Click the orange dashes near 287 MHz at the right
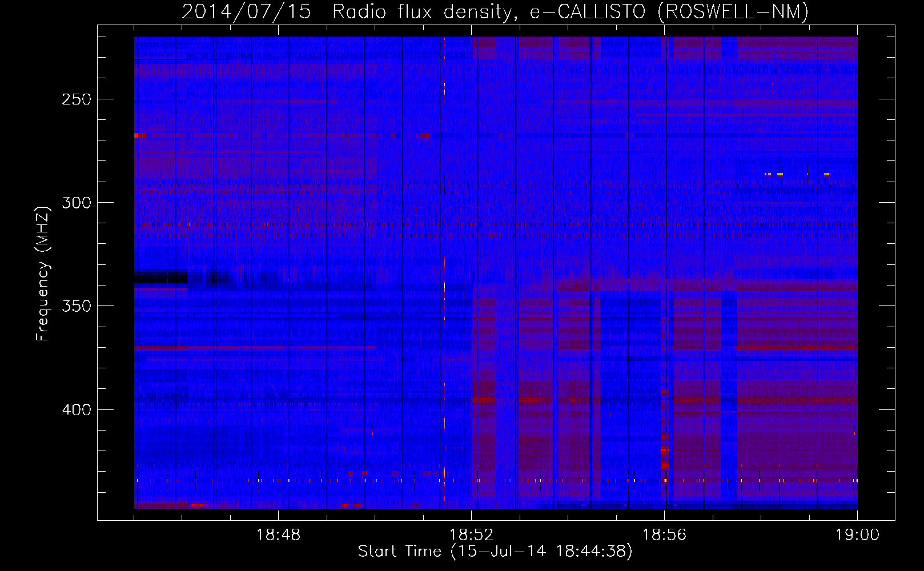Screen dimensions: 924x571 point(780,174)
